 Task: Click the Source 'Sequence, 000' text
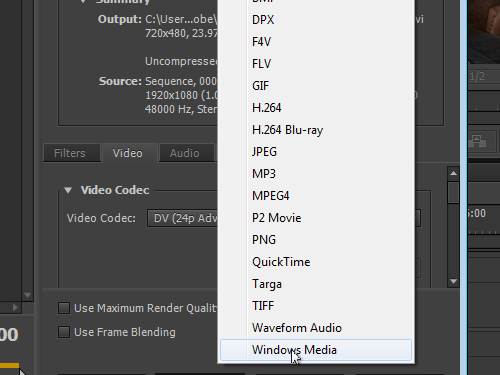(x=181, y=81)
